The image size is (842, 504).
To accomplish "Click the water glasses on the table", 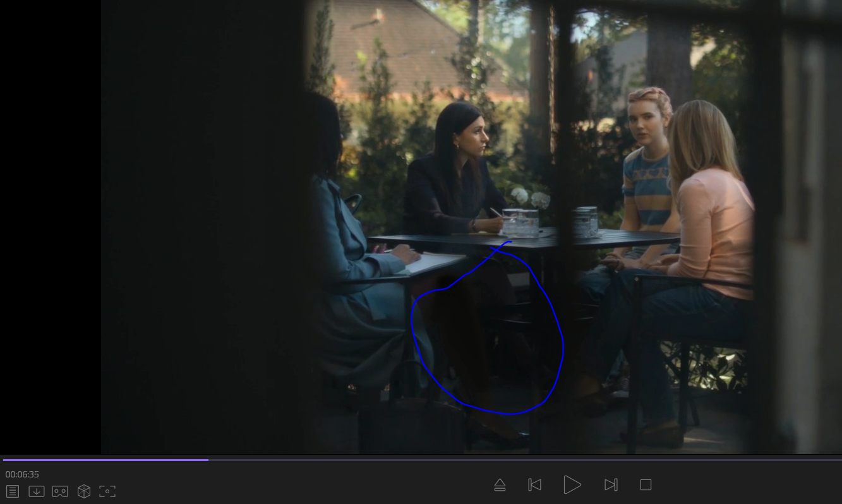I will point(521,223).
